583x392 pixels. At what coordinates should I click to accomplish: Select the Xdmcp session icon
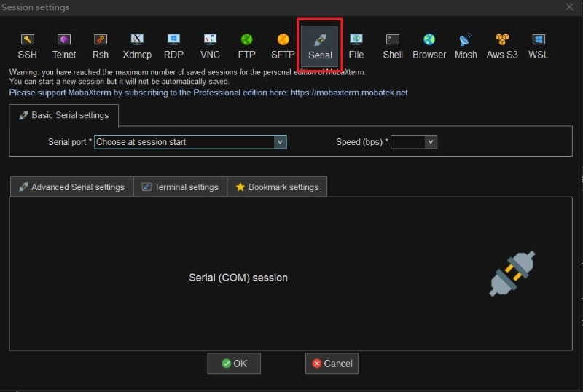[137, 46]
